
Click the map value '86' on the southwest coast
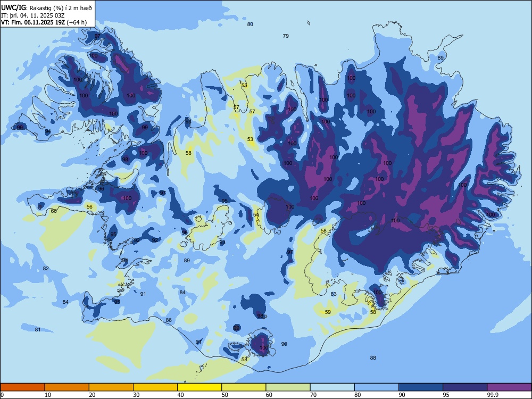point(169,320)
